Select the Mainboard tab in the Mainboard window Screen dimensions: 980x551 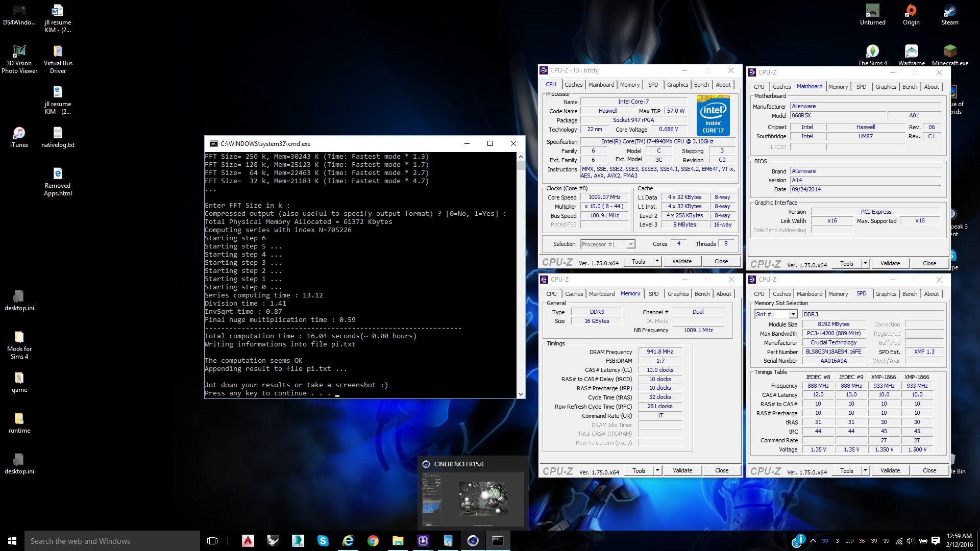click(x=810, y=86)
